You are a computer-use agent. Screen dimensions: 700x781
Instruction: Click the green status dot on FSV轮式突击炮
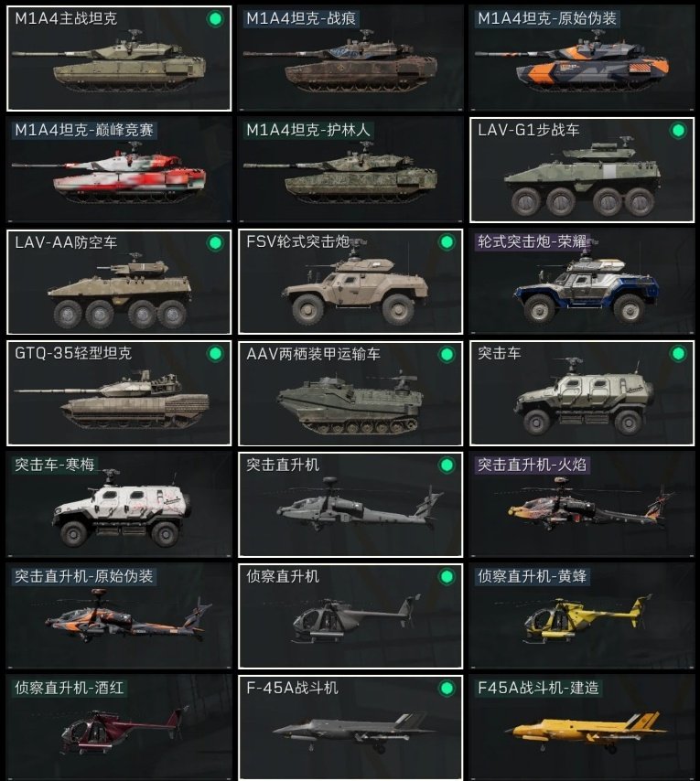(x=447, y=242)
